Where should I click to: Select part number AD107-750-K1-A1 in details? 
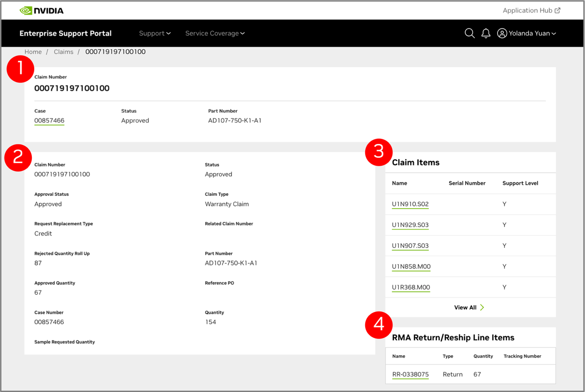tap(231, 263)
